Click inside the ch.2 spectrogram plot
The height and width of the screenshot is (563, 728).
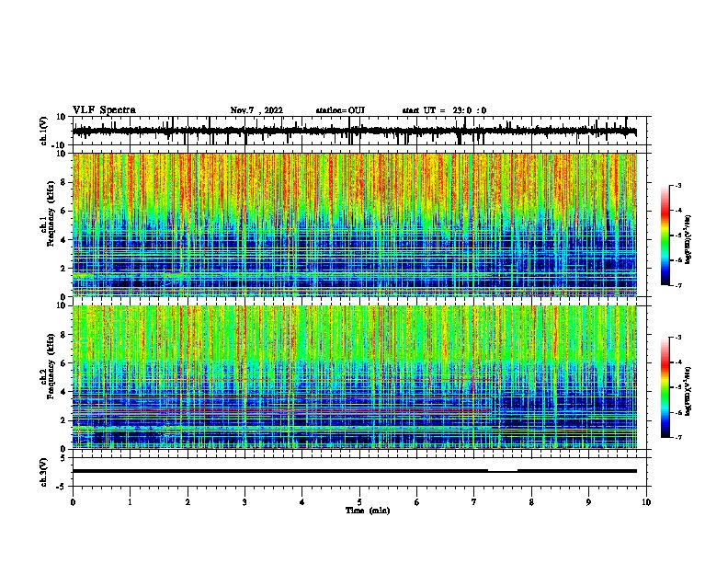click(354, 377)
